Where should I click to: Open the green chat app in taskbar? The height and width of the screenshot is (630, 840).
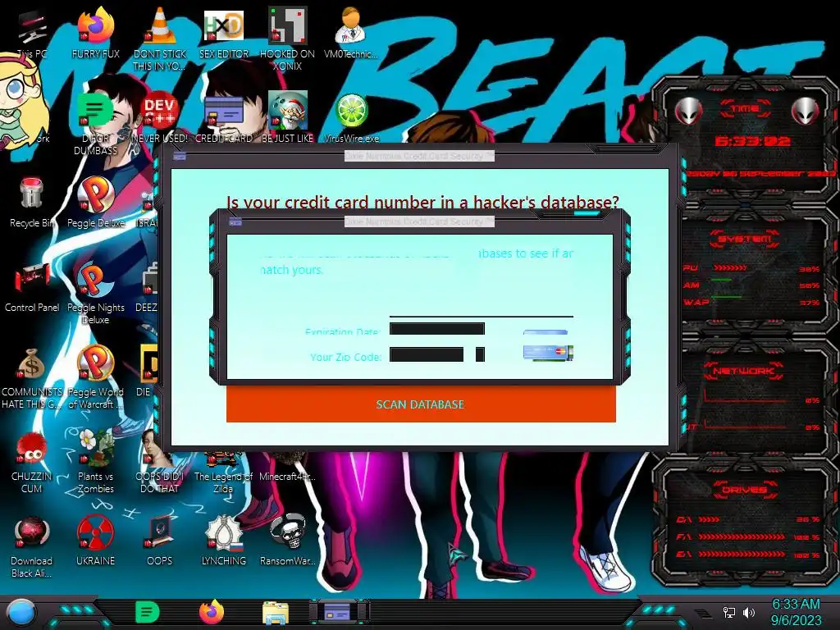click(148, 612)
